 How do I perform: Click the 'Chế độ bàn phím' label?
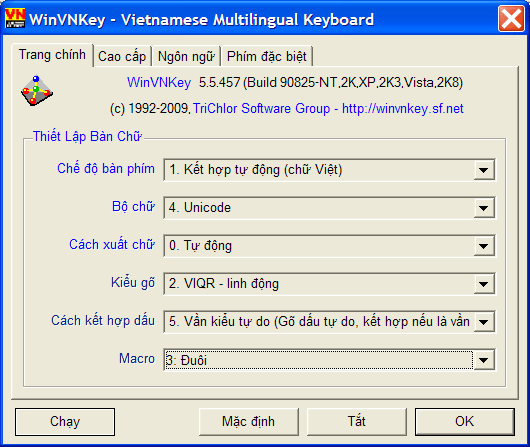(106, 169)
